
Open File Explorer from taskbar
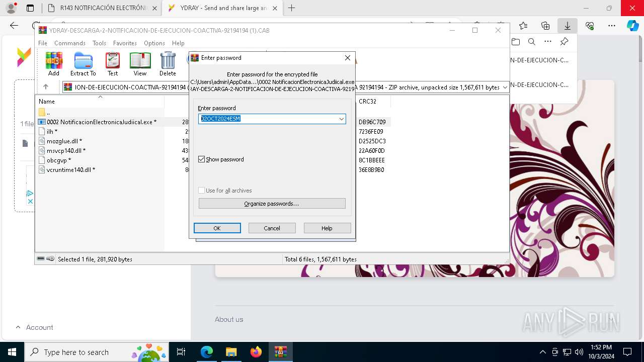[x=231, y=352]
